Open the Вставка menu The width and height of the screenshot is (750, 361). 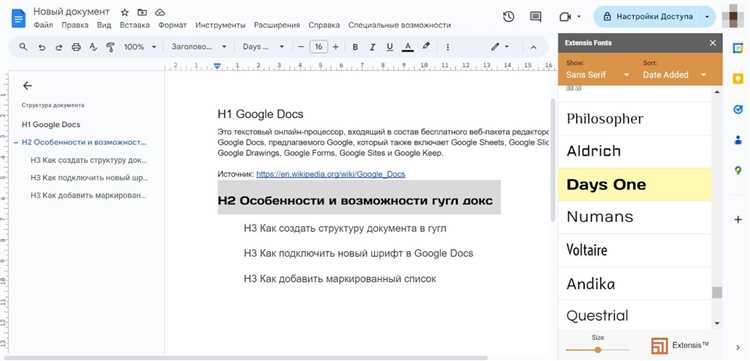[135, 25]
